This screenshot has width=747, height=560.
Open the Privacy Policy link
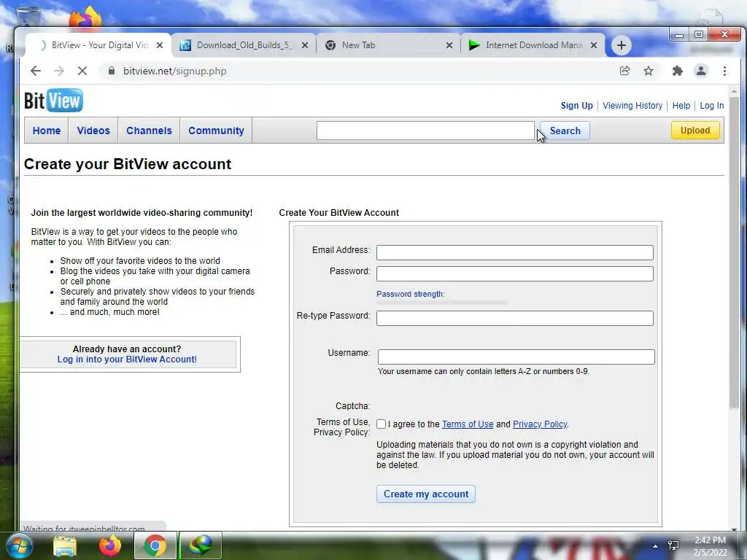point(540,424)
